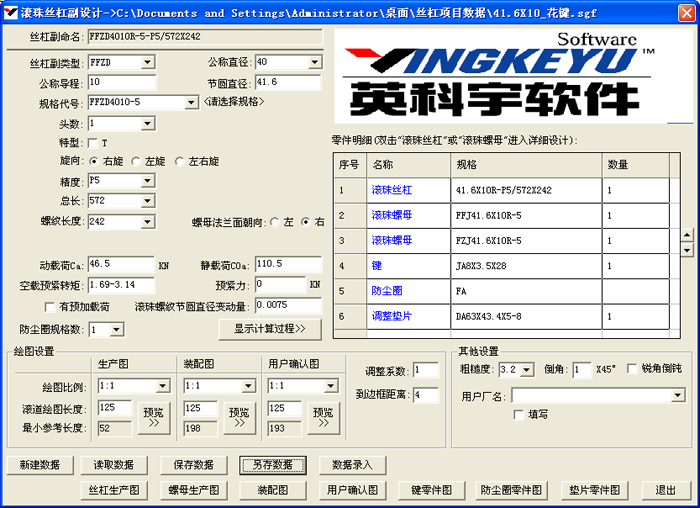Expand the 精度 dropdown showing P5
The height and width of the screenshot is (508, 700).
(x=148, y=181)
